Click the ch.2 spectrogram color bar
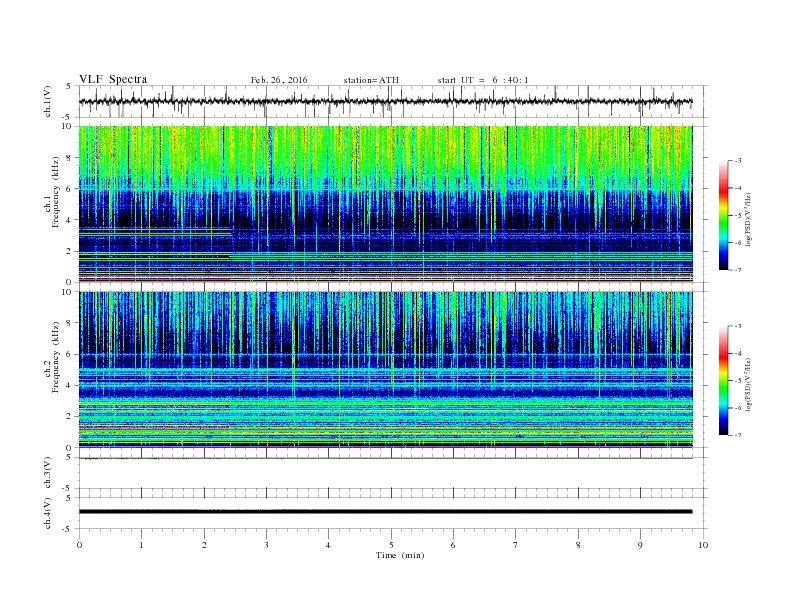This screenshot has width=792, height=612. click(x=723, y=380)
